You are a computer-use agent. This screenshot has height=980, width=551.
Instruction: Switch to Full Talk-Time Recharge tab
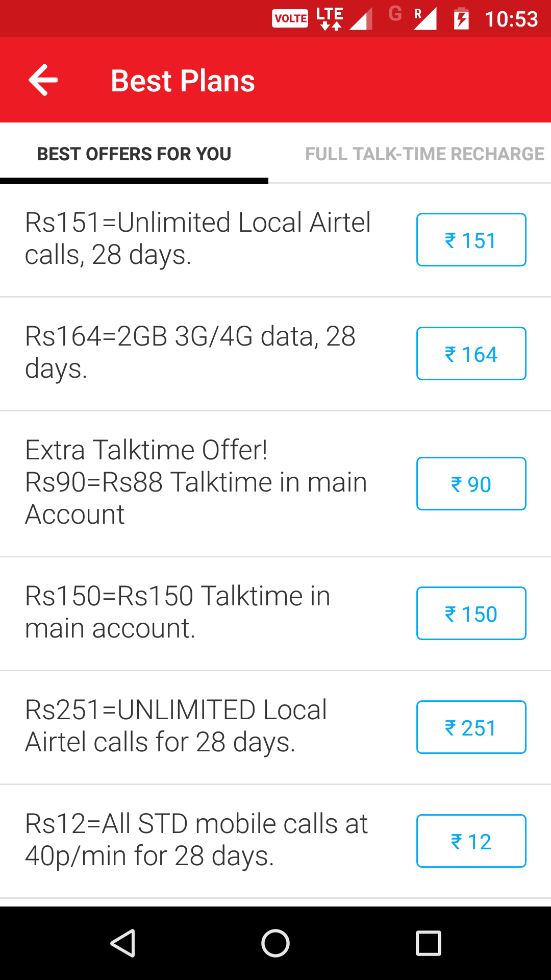[x=424, y=154]
